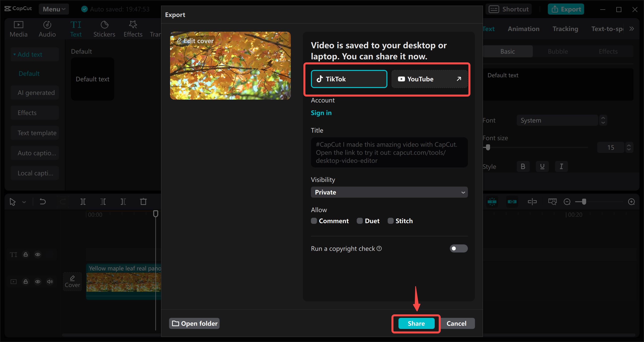Click the top Export button

566,9
